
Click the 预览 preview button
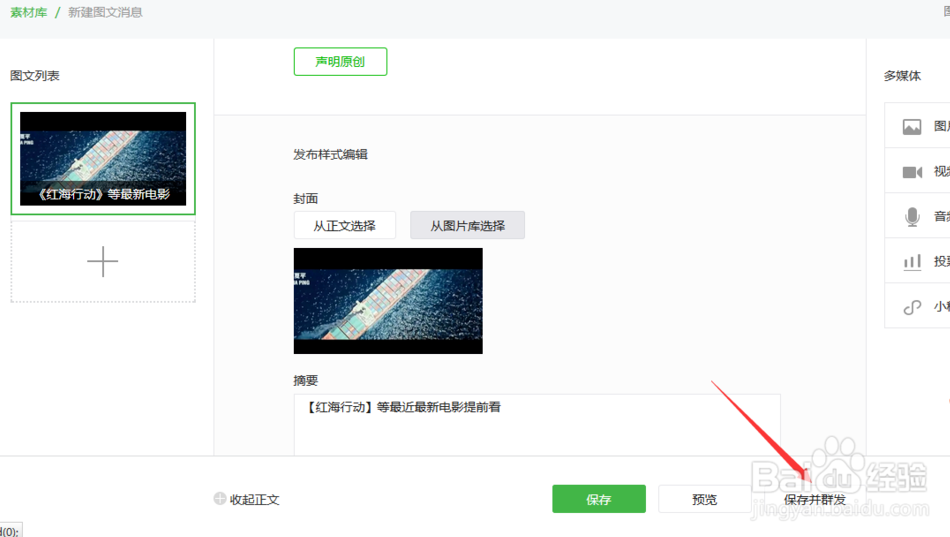[x=705, y=499]
